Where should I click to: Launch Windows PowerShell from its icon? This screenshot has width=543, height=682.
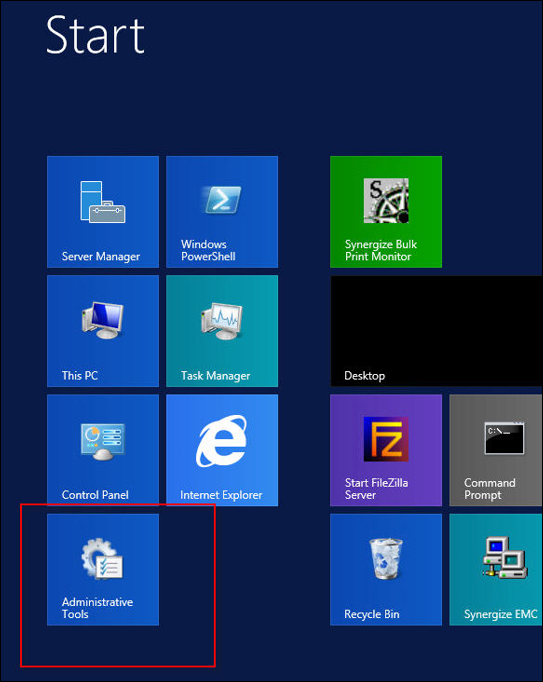[222, 199]
